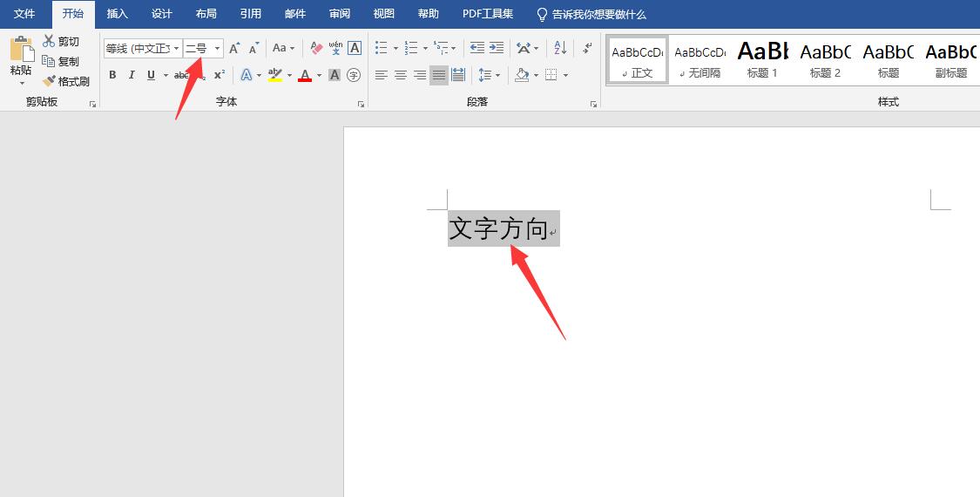The height and width of the screenshot is (497, 980).
Task: Click the Paste clipboard icon
Action: click(x=22, y=49)
